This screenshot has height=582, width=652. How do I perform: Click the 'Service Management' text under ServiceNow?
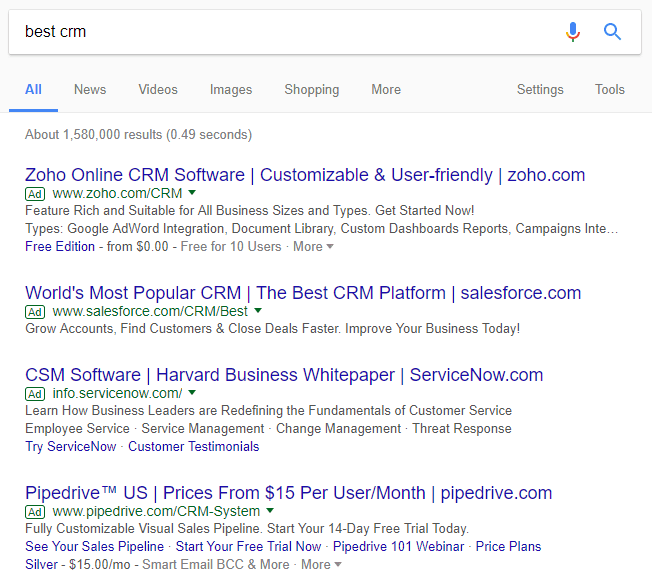click(x=203, y=429)
